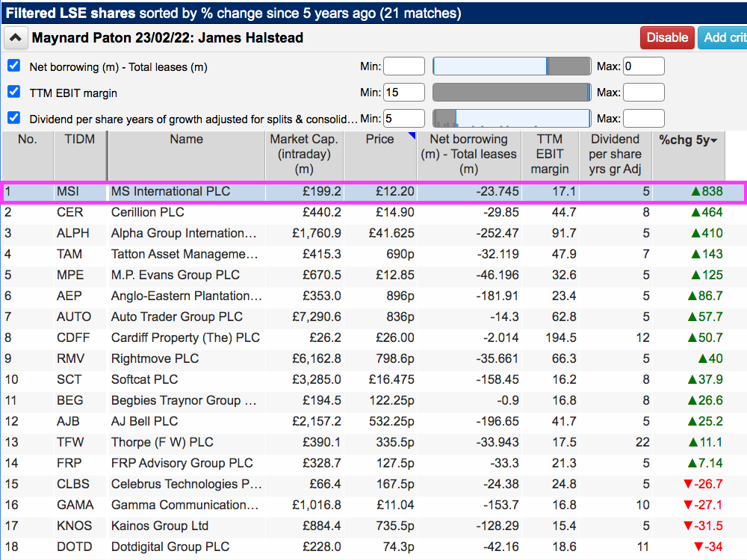Sort by Market Cap. (intraday) column header
Screen dimensions: 747x560
point(304,155)
